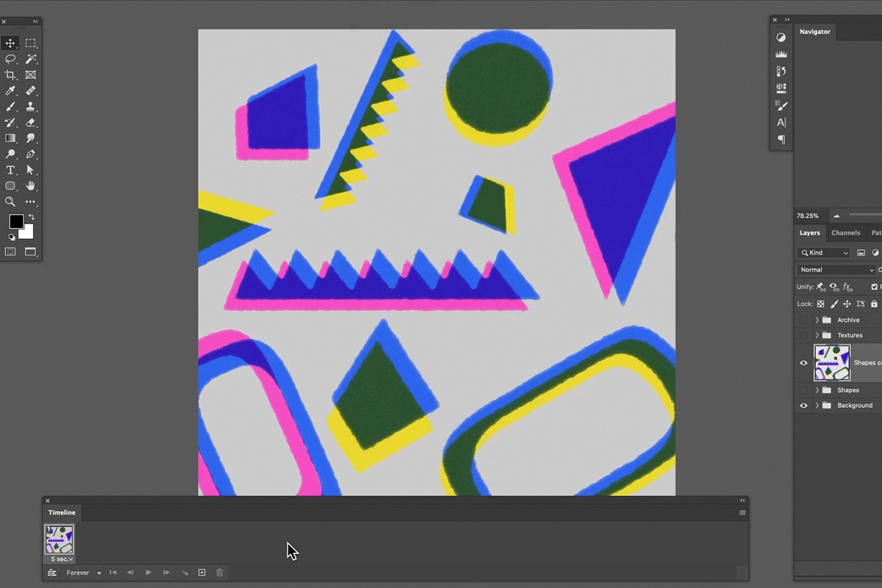Image resolution: width=882 pixels, height=588 pixels.
Task: Select the Dodge tool
Action: coord(10,154)
